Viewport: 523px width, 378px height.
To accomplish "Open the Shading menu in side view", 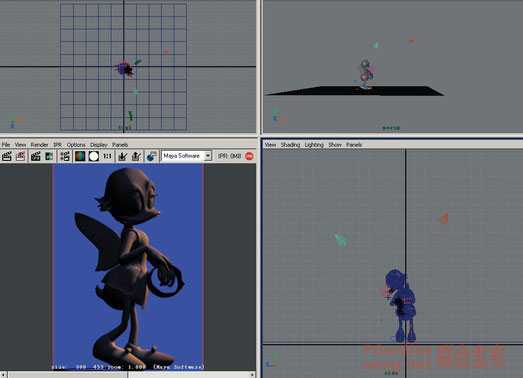I will pyautogui.click(x=290, y=144).
